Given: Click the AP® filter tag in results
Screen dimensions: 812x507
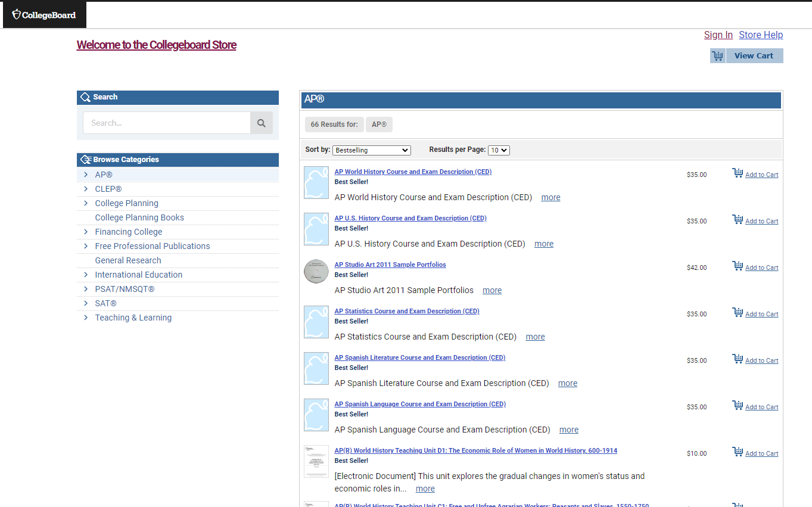Looking at the screenshot, I should click(x=379, y=125).
